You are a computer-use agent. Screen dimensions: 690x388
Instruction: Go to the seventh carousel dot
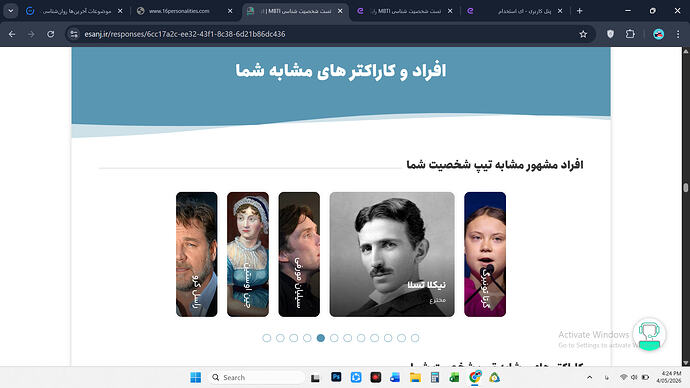[348, 338]
